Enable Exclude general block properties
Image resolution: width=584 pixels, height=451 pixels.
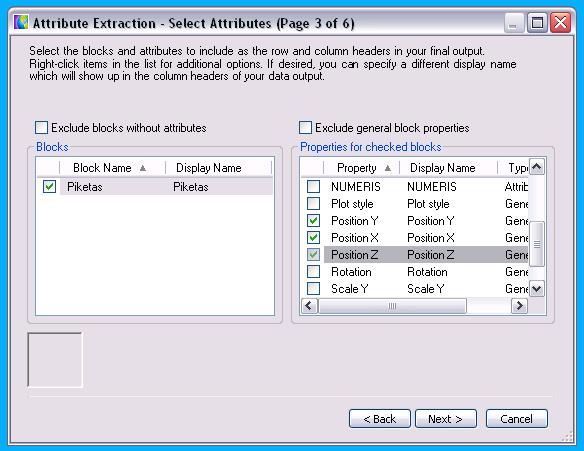coord(305,128)
